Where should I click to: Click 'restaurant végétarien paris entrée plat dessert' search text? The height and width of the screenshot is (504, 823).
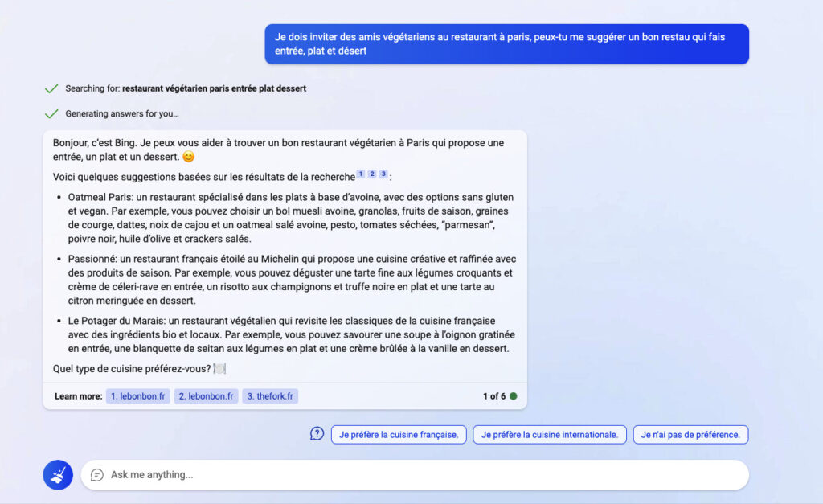click(x=214, y=88)
